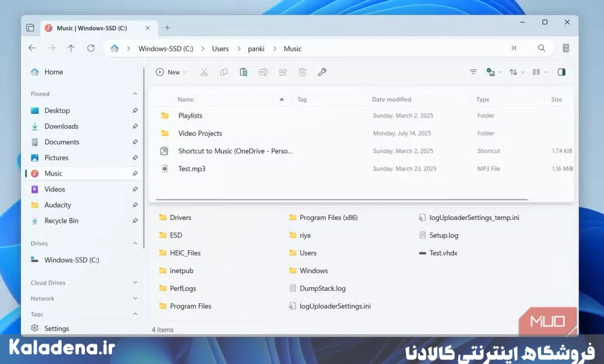Open the filter lines icon in the toolbar

click(473, 72)
